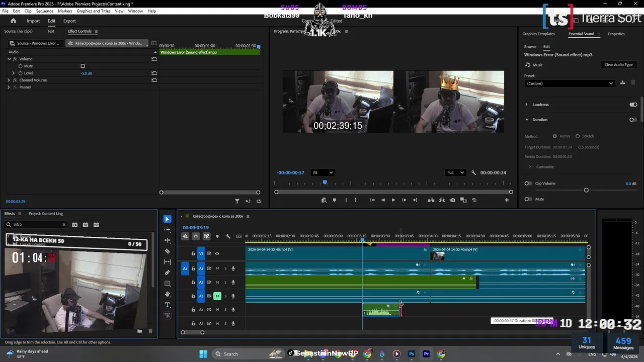
Task: Select the Type tool
Action: point(168,305)
